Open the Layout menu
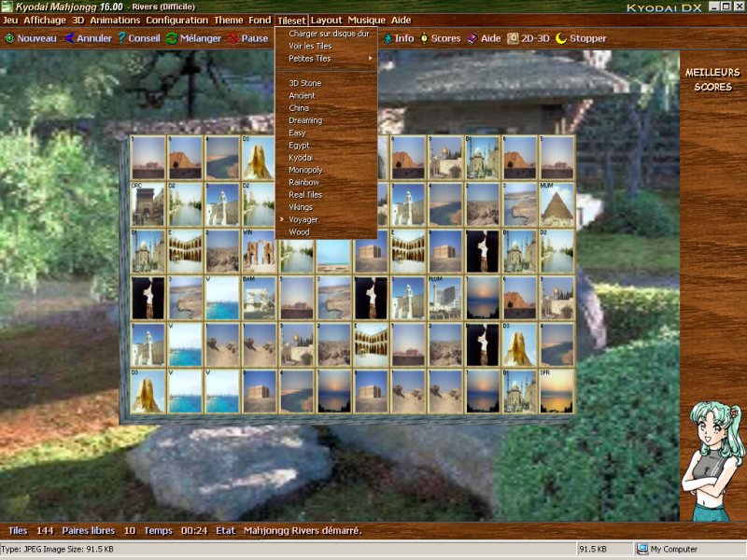747x560 pixels. [326, 20]
